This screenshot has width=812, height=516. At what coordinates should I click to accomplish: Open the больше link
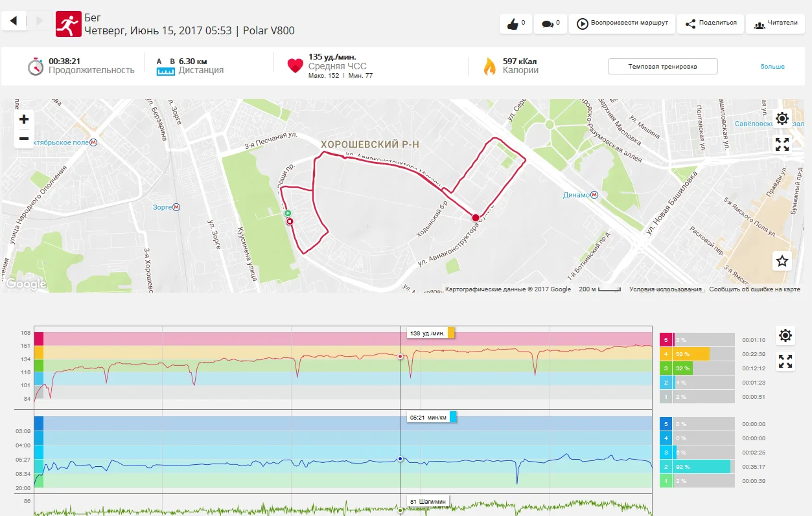click(772, 67)
